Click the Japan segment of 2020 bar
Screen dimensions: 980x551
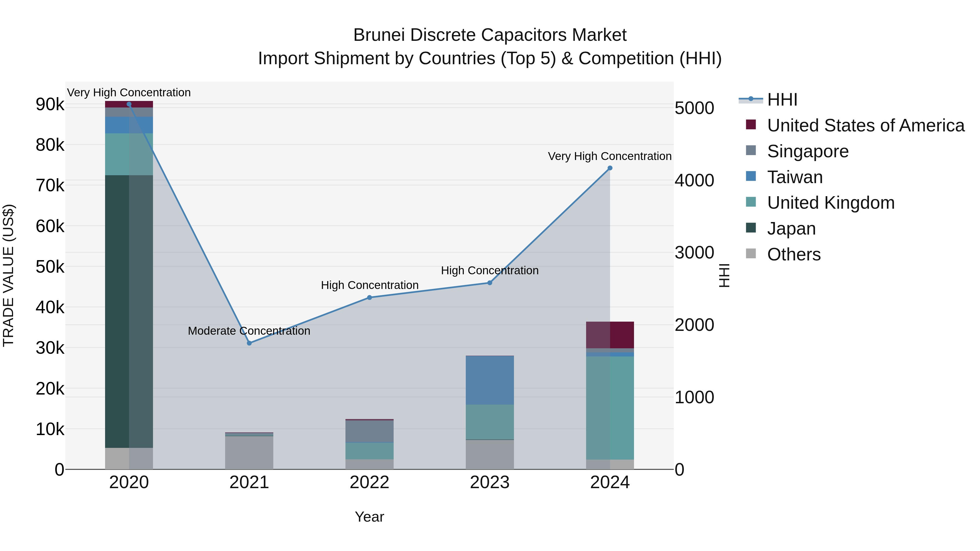129,312
